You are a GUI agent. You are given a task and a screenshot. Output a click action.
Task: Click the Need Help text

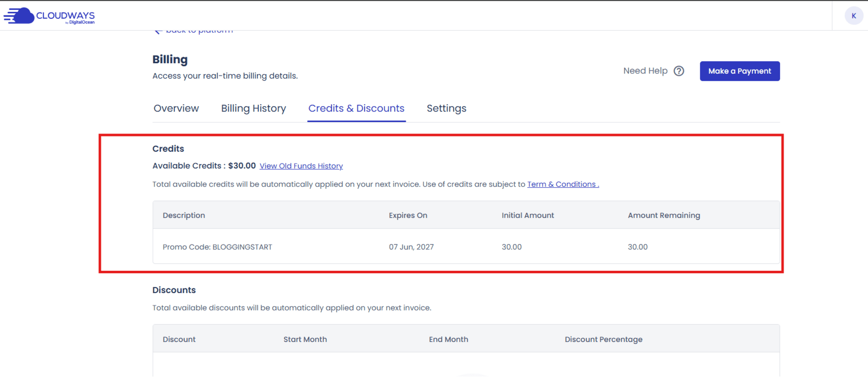coord(645,71)
